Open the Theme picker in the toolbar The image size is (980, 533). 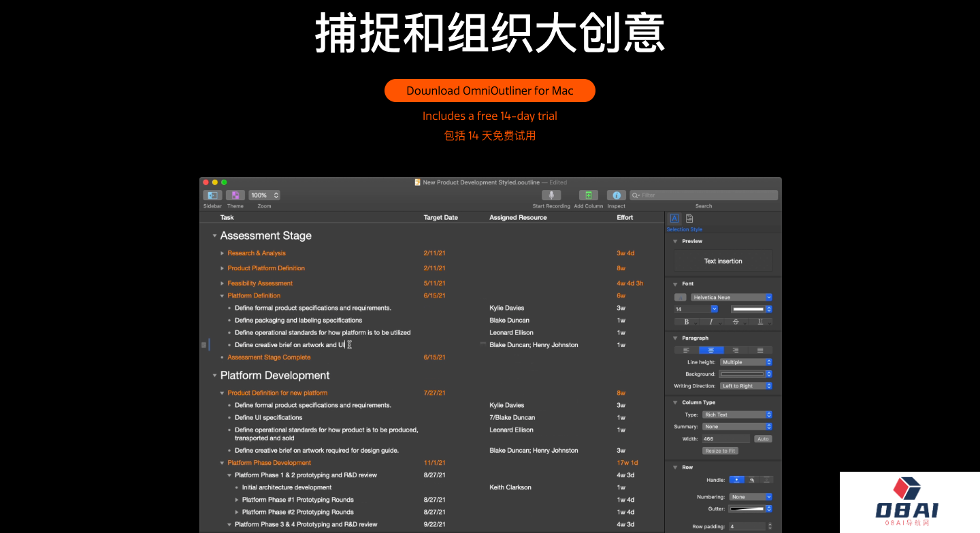(235, 195)
